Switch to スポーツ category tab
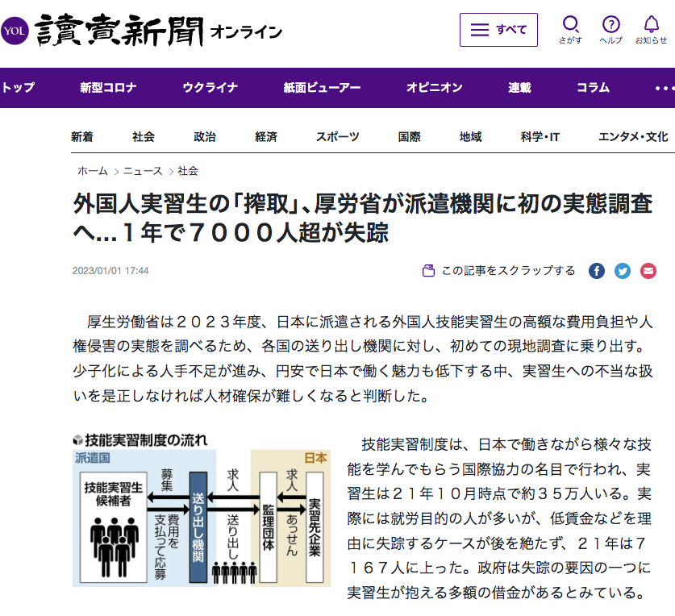The width and height of the screenshot is (675, 616). (x=337, y=137)
